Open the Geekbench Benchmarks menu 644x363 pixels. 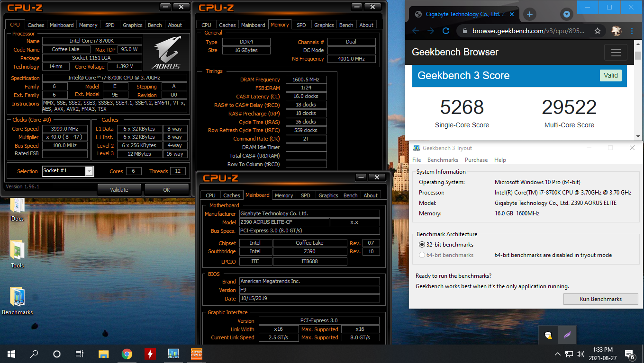tap(443, 160)
